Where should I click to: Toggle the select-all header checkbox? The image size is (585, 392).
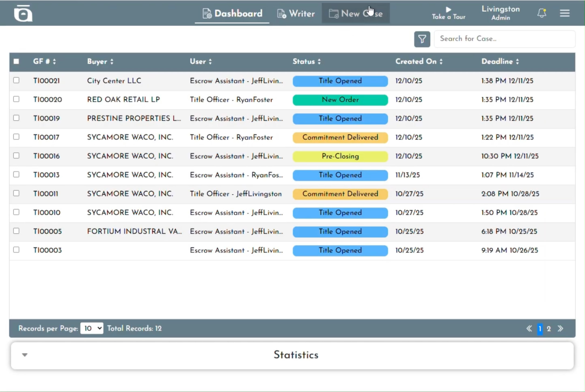tap(16, 61)
